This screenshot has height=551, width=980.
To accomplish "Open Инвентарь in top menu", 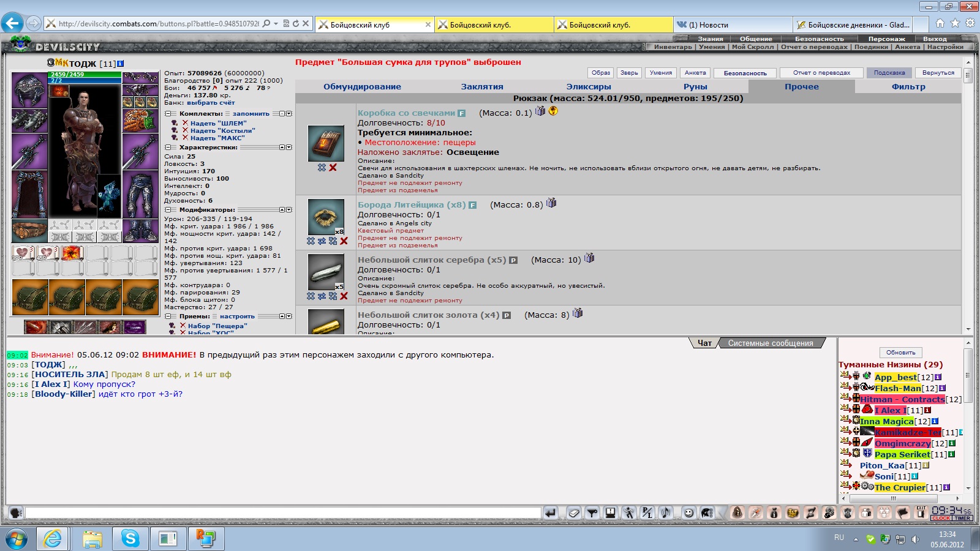I will (673, 47).
